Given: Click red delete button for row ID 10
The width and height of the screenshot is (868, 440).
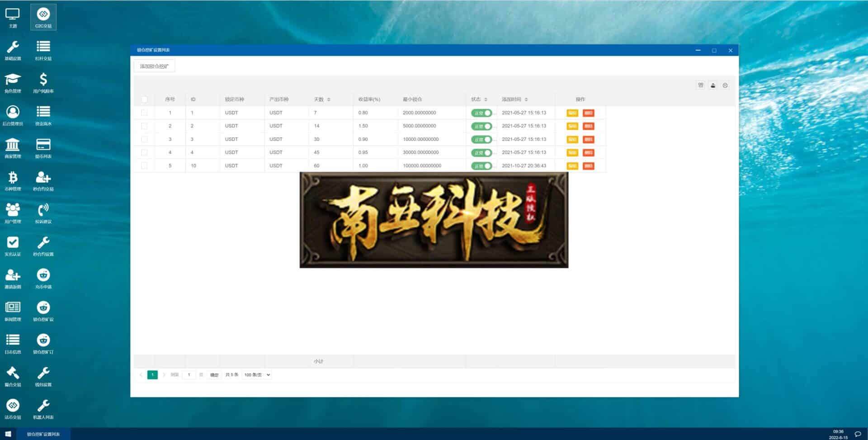Looking at the screenshot, I should 588,166.
